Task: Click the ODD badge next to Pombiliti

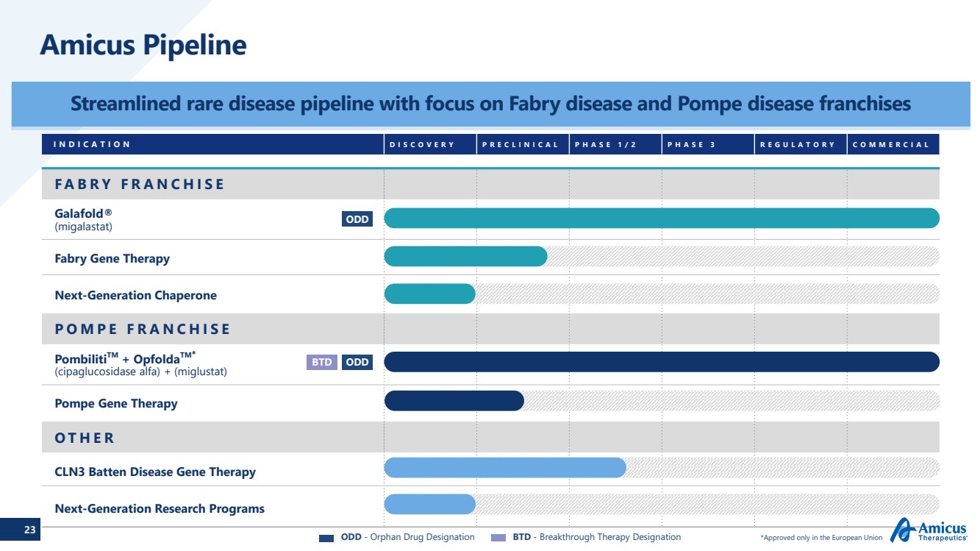Action: tap(357, 362)
